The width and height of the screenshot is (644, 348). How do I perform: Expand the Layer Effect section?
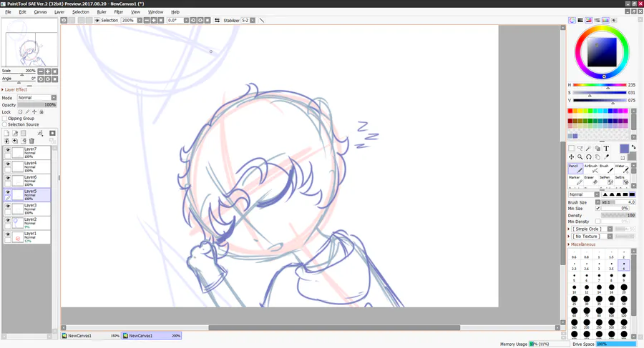point(14,89)
